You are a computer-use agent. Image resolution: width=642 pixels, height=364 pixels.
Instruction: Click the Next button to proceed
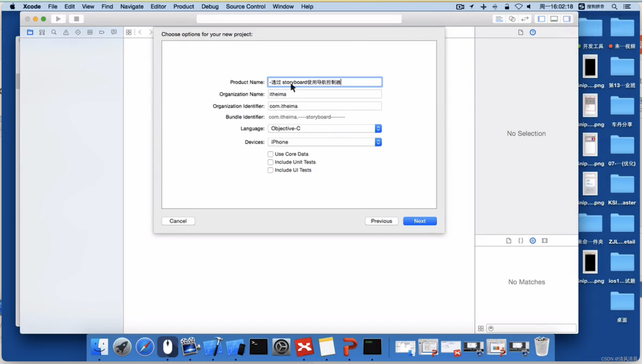(419, 221)
